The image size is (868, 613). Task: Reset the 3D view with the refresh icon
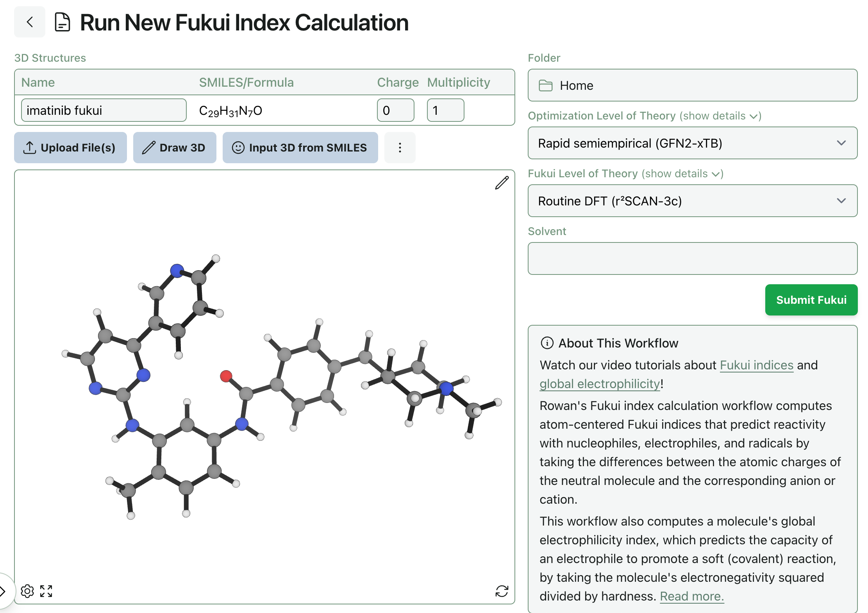502,591
